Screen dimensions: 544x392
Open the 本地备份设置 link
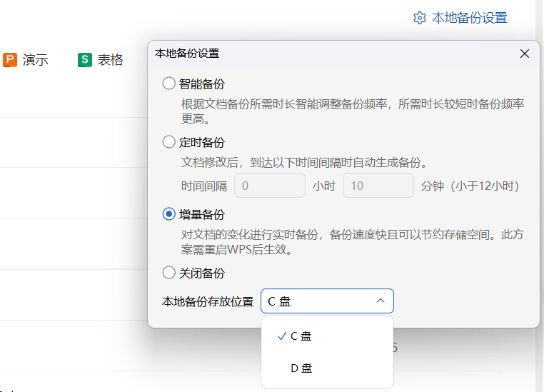(x=470, y=18)
